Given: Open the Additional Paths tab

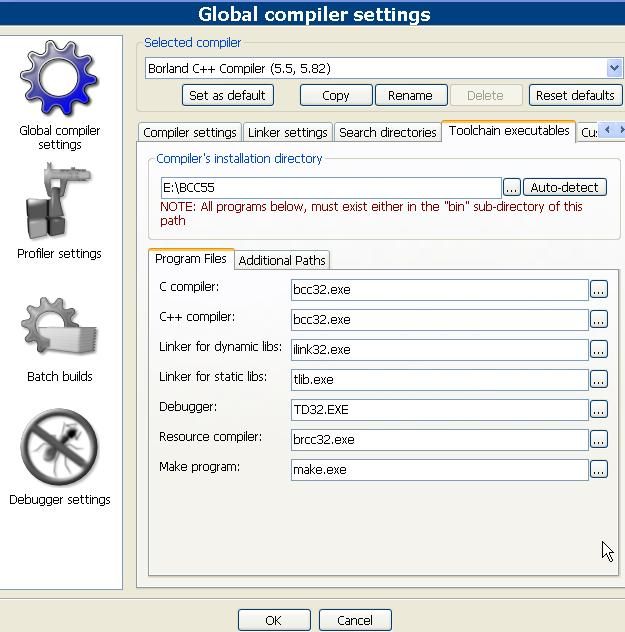Looking at the screenshot, I should 282,260.
